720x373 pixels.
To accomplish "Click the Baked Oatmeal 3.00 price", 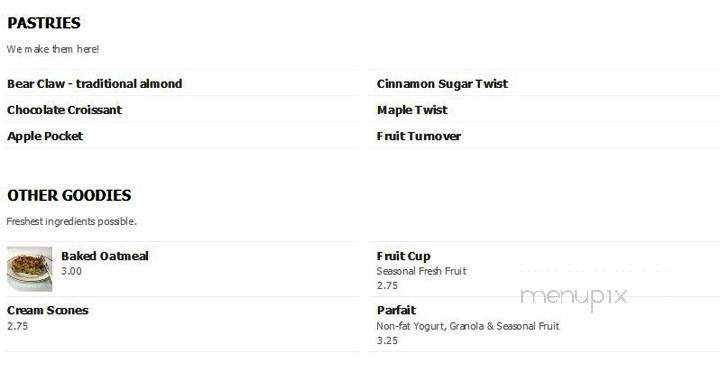I will 71,271.
